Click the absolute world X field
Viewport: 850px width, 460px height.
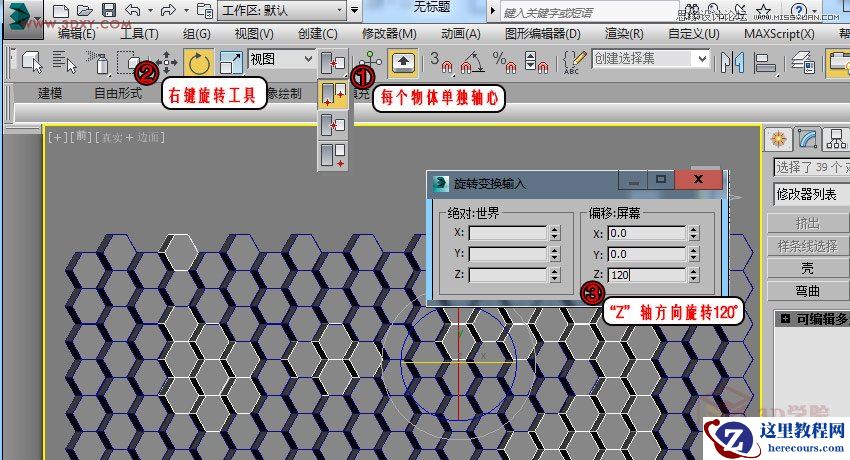click(507, 233)
